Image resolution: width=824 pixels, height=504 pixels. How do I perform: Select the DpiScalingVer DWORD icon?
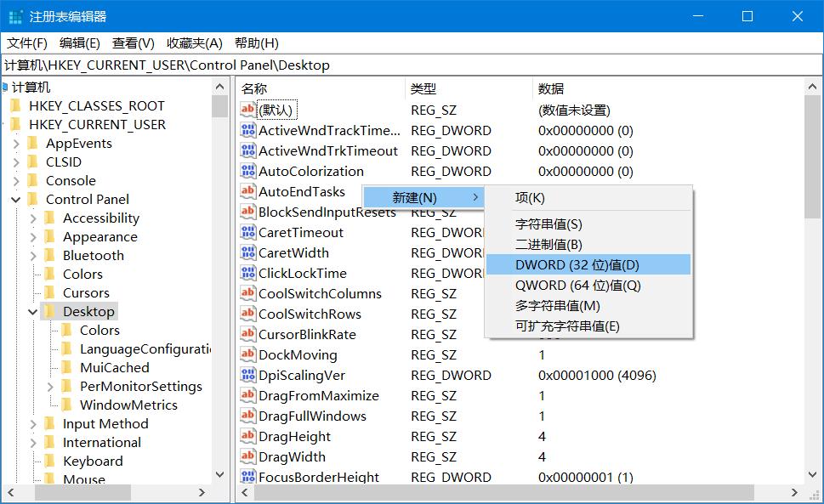coord(249,375)
